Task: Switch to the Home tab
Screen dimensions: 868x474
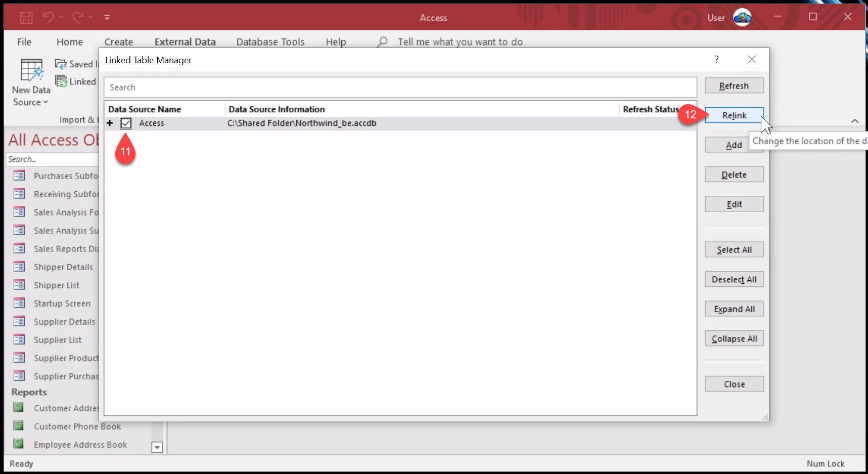Action: 70,42
